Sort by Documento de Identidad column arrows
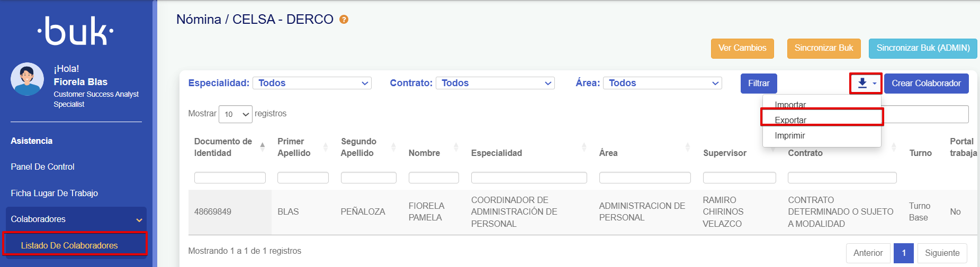The height and width of the screenshot is (267, 980). tap(262, 147)
